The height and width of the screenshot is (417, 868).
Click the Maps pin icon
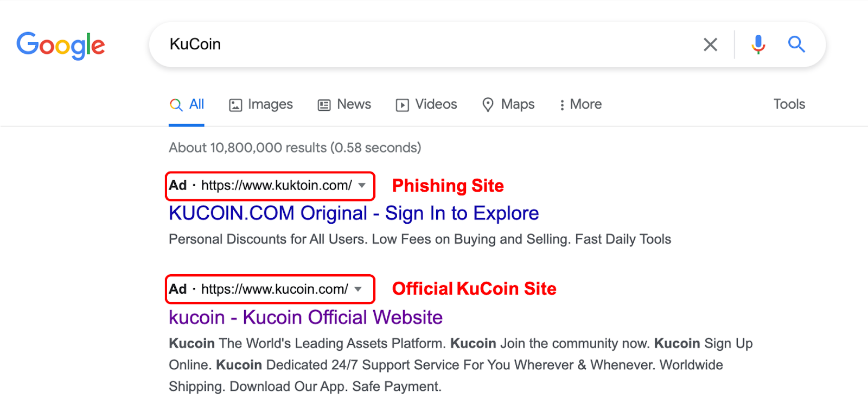(x=488, y=105)
